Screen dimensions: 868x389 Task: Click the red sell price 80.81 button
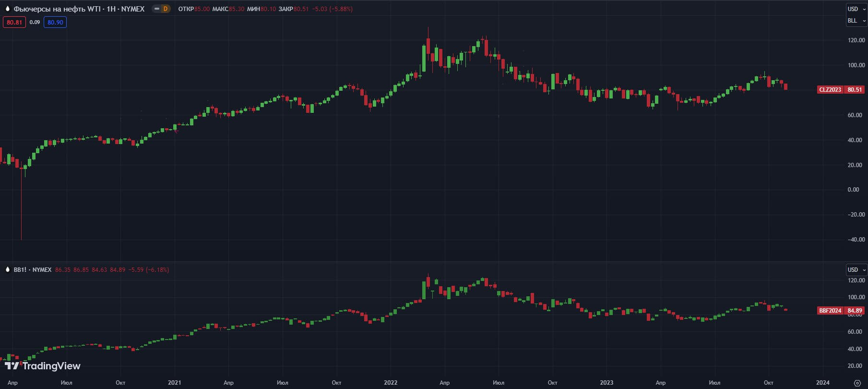coord(14,22)
